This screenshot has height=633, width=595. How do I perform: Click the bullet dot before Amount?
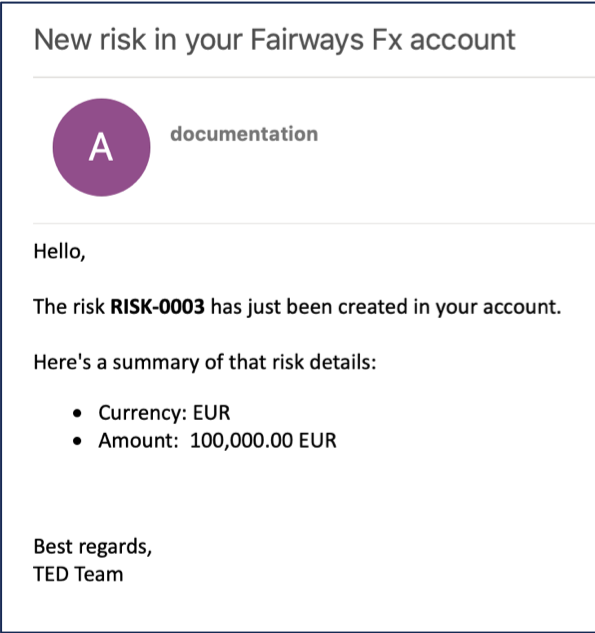click(77, 441)
